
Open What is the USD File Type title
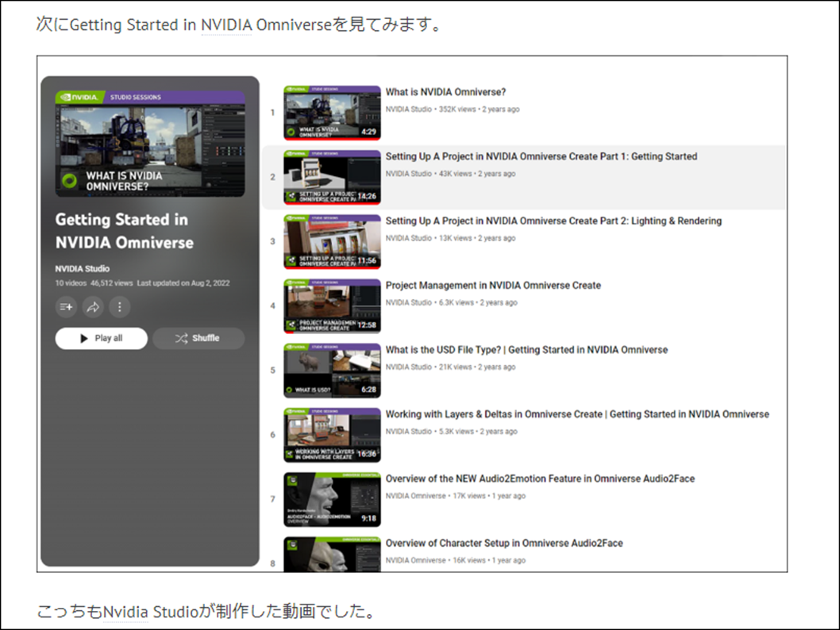526,350
